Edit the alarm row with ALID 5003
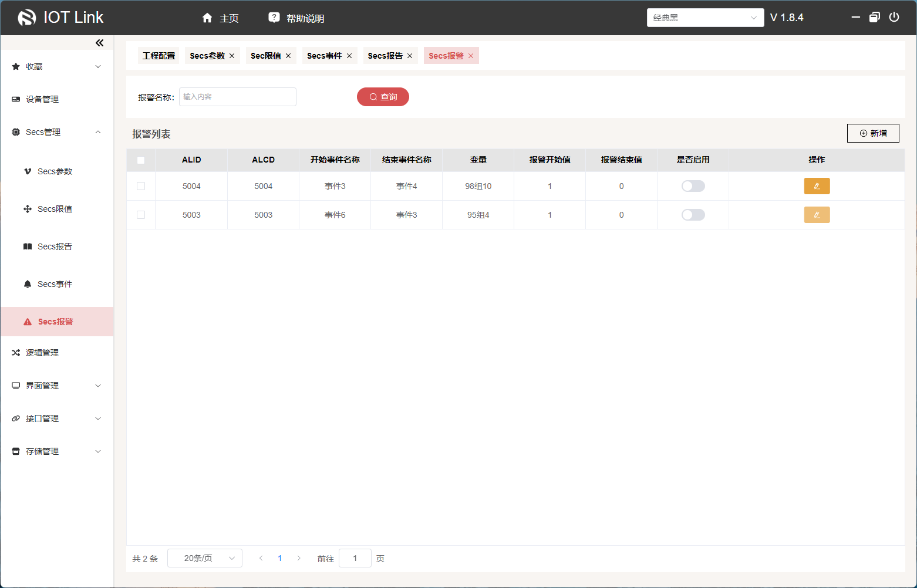This screenshot has height=588, width=917. click(817, 215)
